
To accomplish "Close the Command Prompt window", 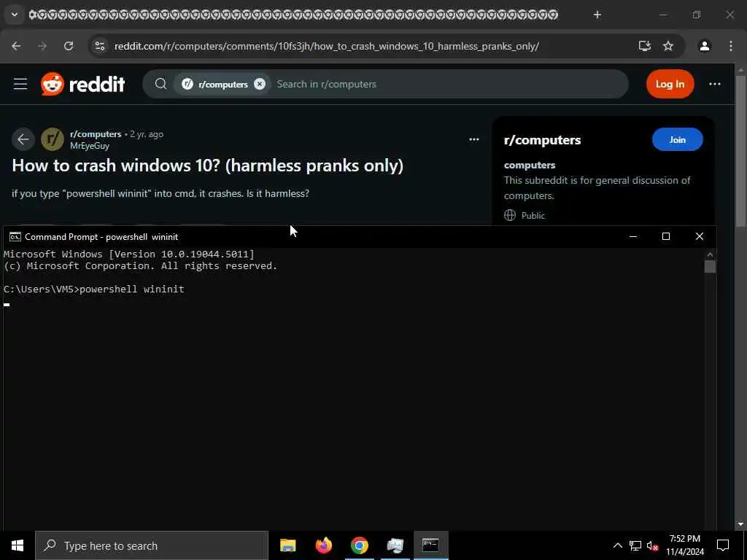I will point(700,237).
